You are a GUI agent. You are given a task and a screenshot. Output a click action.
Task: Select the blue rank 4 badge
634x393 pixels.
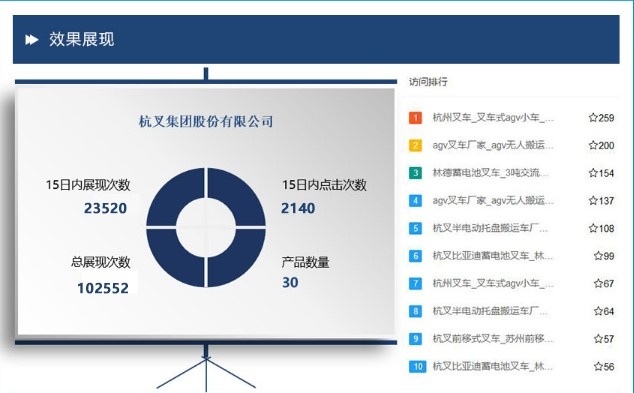(415, 201)
